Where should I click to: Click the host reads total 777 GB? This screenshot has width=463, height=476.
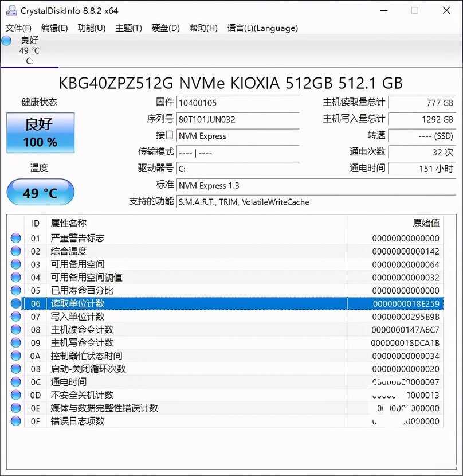point(422,103)
